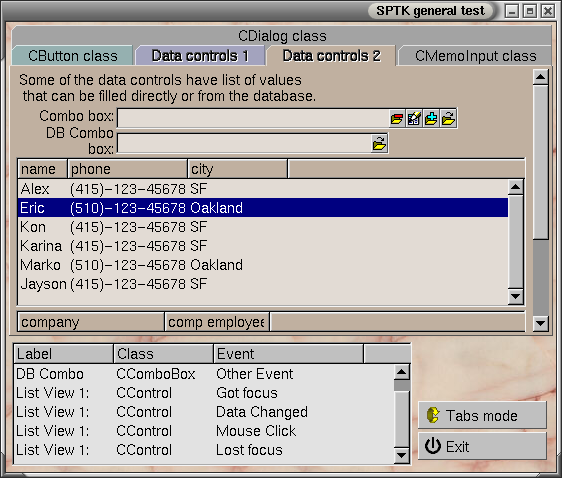Image resolution: width=562 pixels, height=478 pixels.
Task: Switch to the CButton class tab
Action: 73,56
